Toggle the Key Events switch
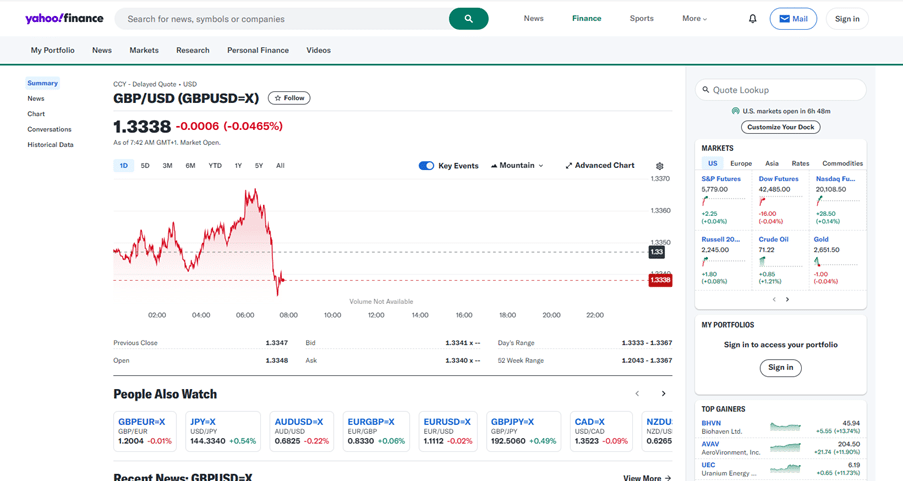This screenshot has width=903, height=481. [x=426, y=166]
